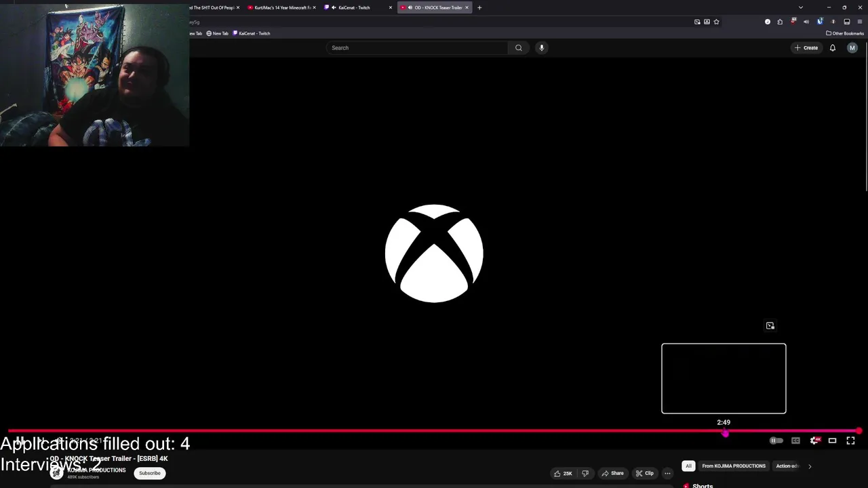Select the Action-adv chip

(x=787, y=466)
